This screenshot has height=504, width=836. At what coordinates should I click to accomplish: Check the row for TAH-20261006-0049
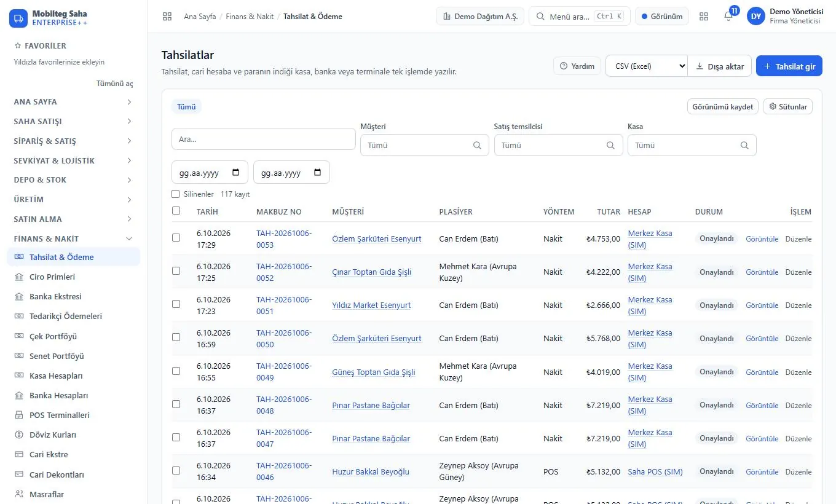[x=176, y=371]
